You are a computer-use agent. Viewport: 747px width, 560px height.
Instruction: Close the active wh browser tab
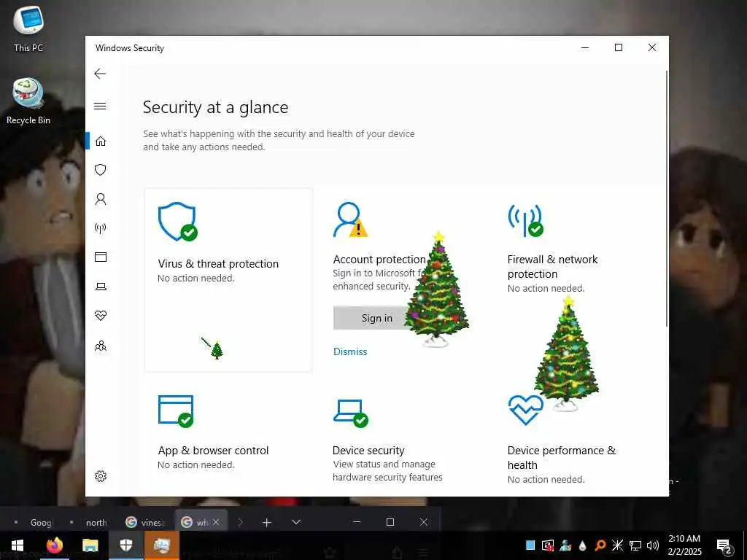216,522
